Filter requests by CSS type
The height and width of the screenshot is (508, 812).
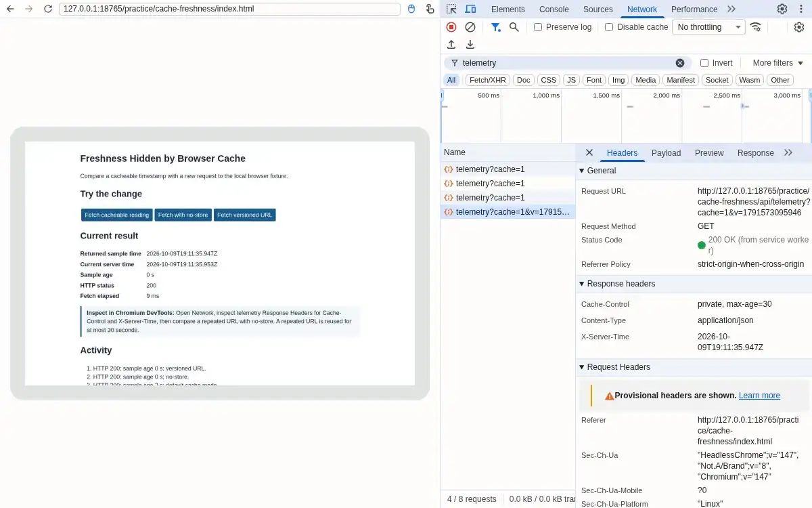pyautogui.click(x=549, y=80)
